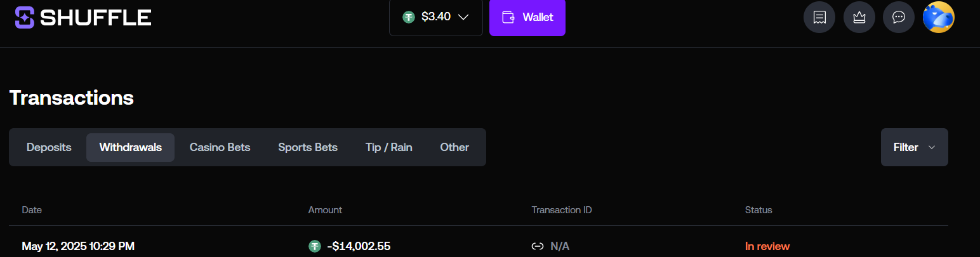Switch to the Deposits tab
980x257 pixels.
point(49,147)
